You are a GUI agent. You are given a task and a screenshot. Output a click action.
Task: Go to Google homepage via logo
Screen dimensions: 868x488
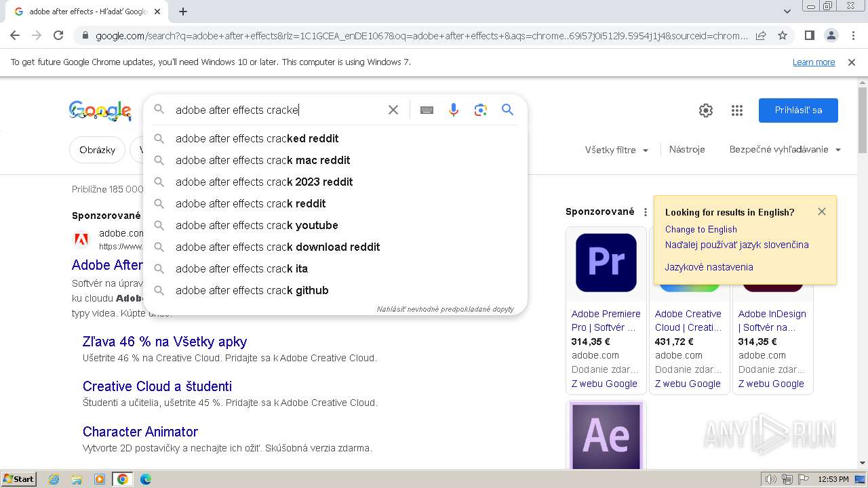100,110
